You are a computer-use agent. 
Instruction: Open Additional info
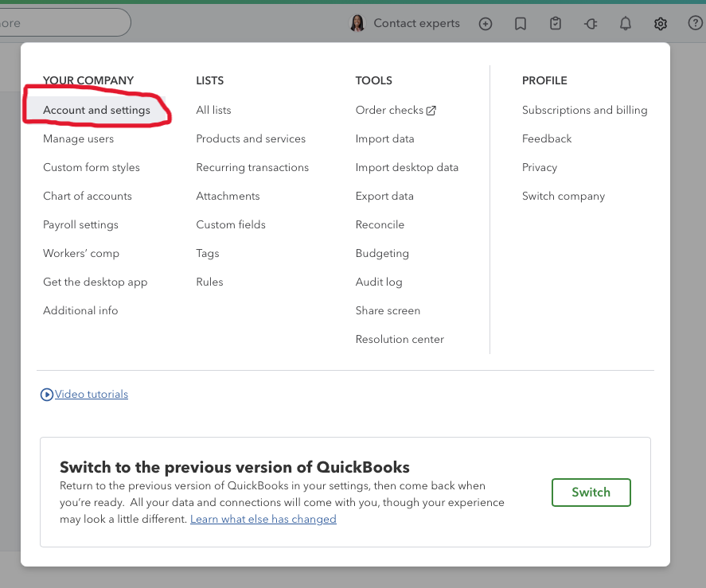[x=80, y=310]
